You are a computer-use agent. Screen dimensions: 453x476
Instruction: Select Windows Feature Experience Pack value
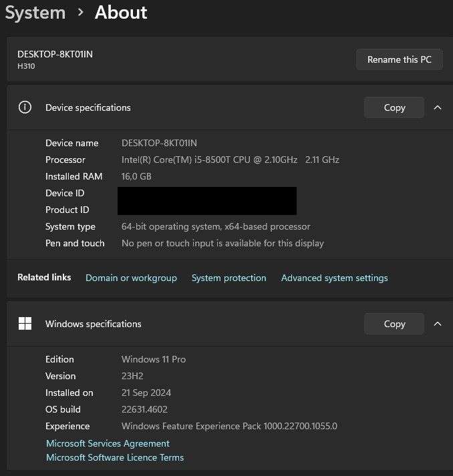pyautogui.click(x=229, y=426)
